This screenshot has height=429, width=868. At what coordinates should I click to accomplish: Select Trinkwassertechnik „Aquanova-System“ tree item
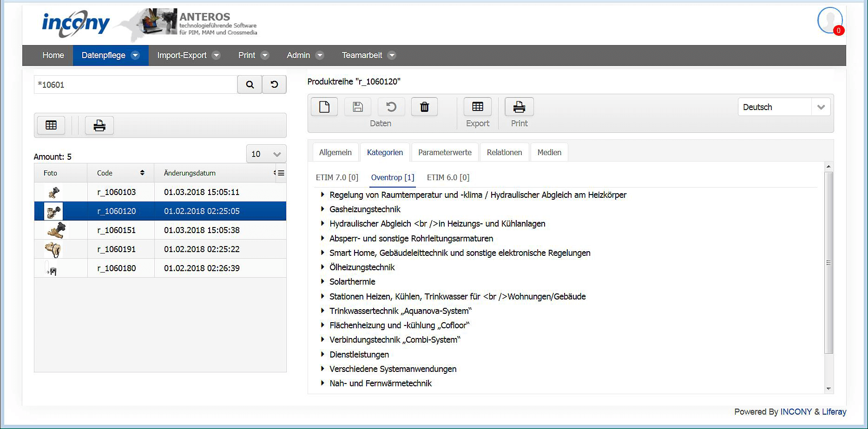pyautogui.click(x=401, y=311)
